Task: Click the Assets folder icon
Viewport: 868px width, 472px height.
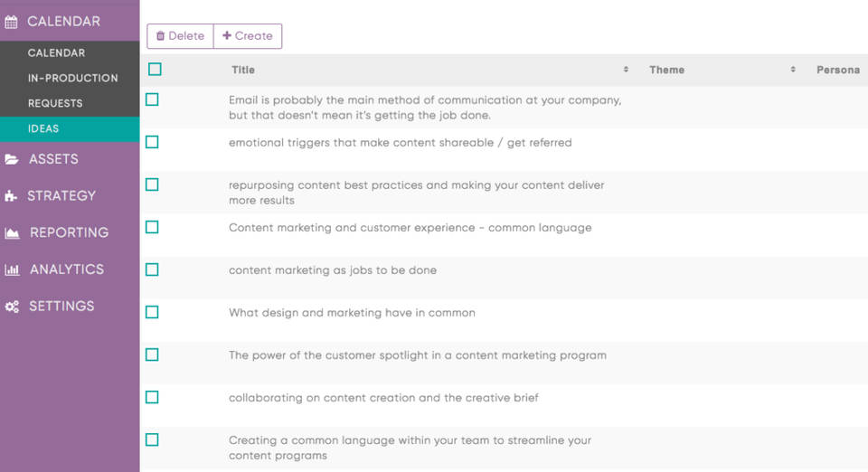Action: click(12, 159)
